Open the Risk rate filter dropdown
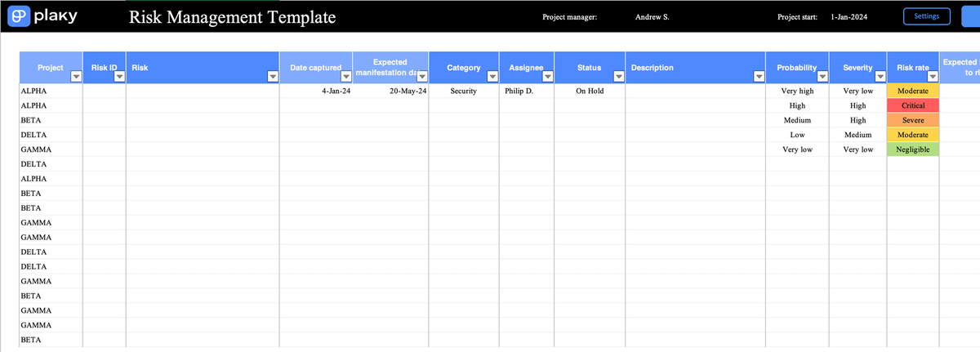Image resolution: width=980 pixels, height=352 pixels. tap(932, 77)
